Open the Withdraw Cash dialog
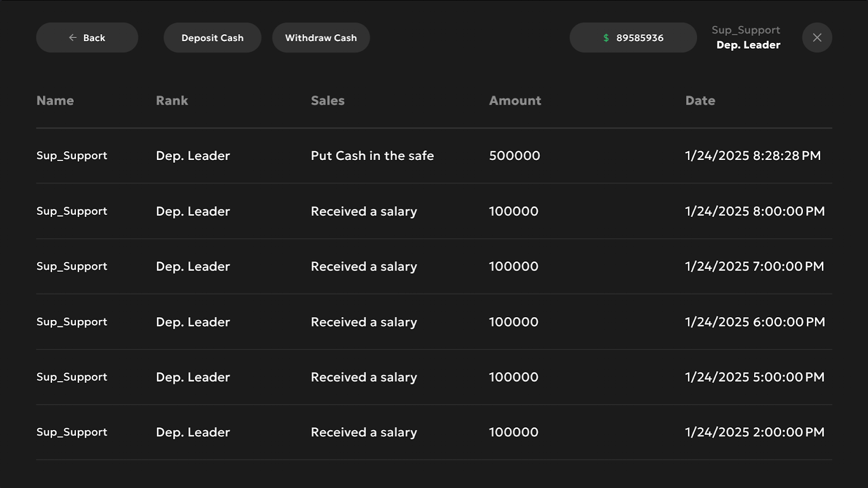This screenshot has width=868, height=488. pyautogui.click(x=321, y=37)
